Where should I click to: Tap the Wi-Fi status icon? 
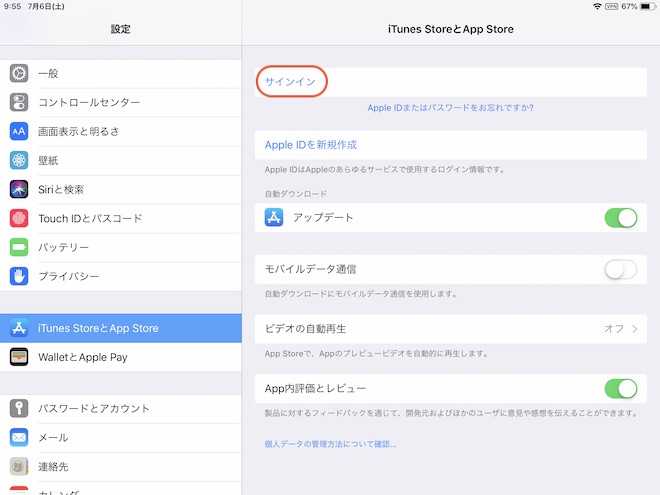coord(597,6)
